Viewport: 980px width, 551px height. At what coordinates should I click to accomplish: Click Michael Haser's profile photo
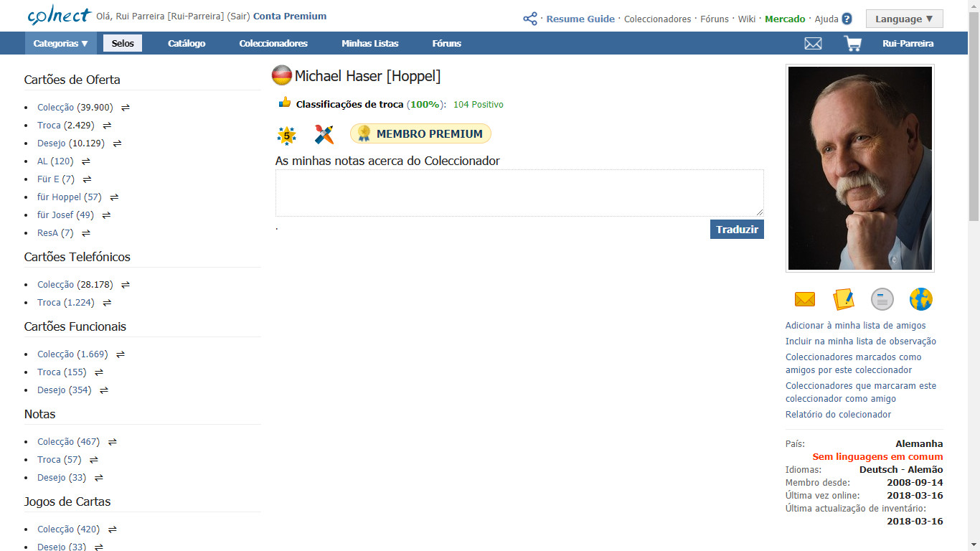(x=859, y=169)
